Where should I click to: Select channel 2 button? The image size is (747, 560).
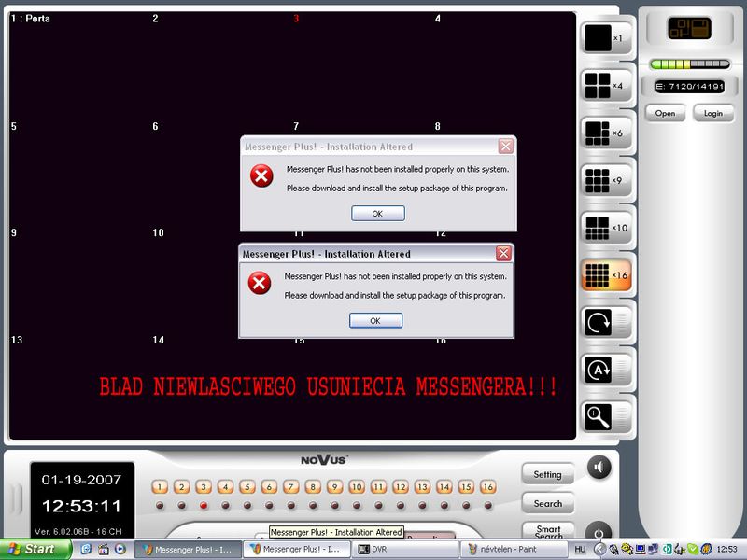tap(181, 486)
